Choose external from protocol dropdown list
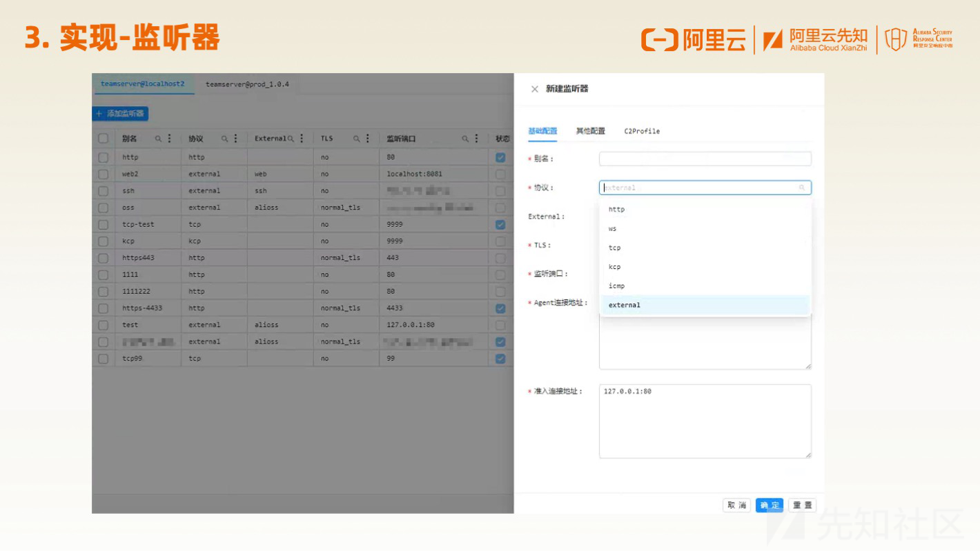The width and height of the screenshot is (980, 551). (705, 305)
